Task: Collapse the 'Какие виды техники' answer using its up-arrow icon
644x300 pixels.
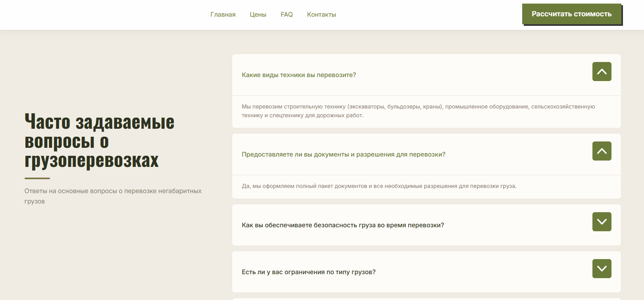Action: 602,72
